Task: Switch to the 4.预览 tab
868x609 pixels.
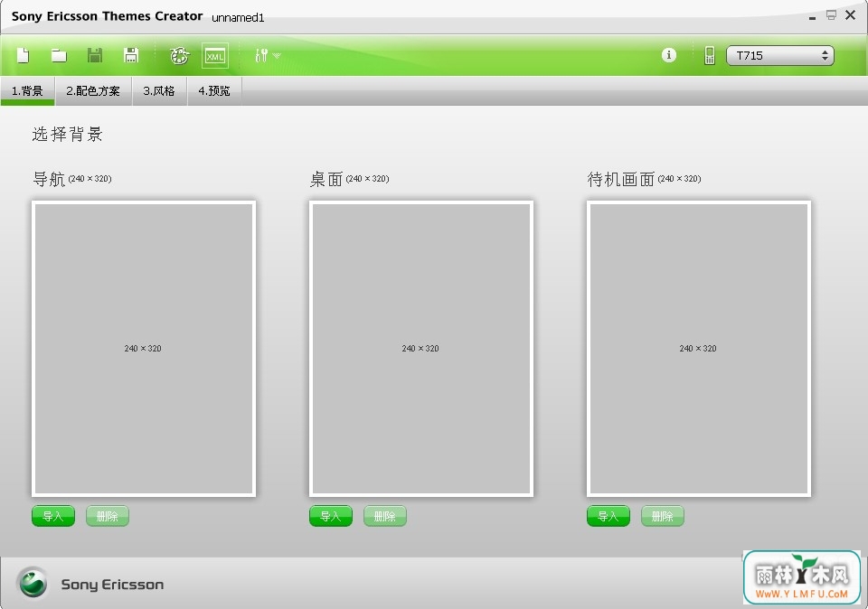Action: coord(214,90)
